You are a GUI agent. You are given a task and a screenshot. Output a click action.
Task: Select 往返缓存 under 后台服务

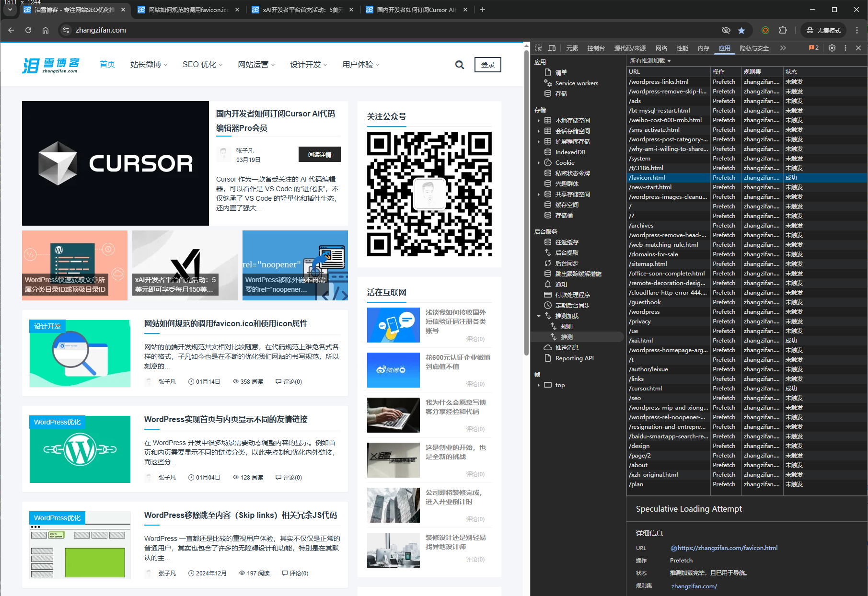(567, 242)
